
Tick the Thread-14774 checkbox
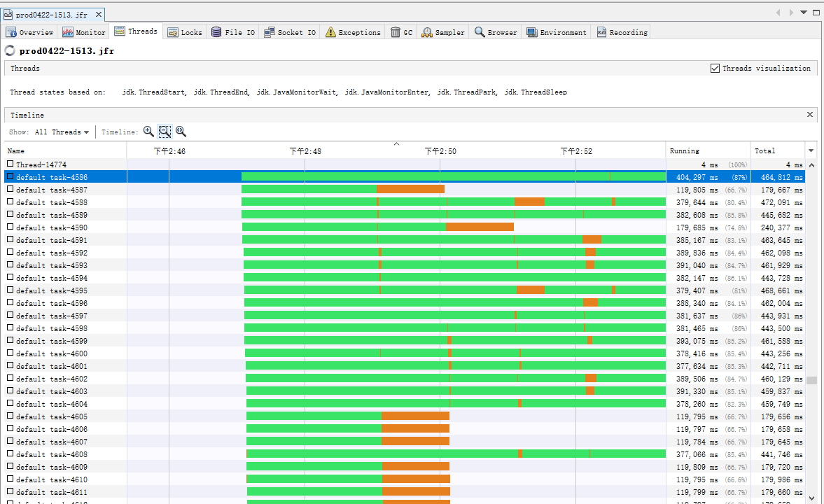pyautogui.click(x=11, y=164)
